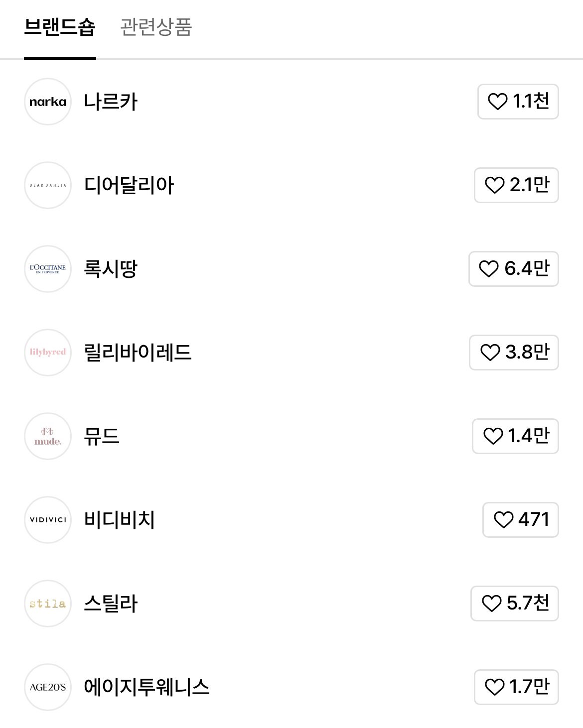This screenshot has height=728, width=583.
Task: Like 나르카 with the 1.1천 heart button
Action: 518,102
